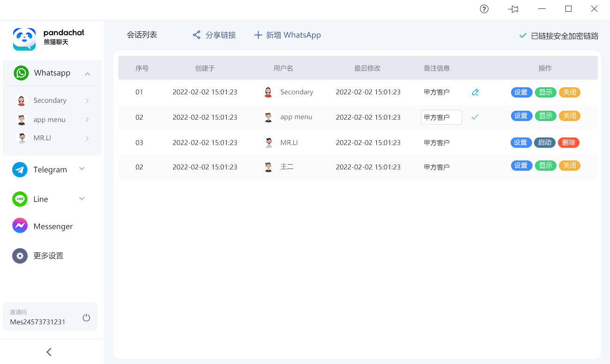Pin the window with the pin icon

(x=513, y=9)
